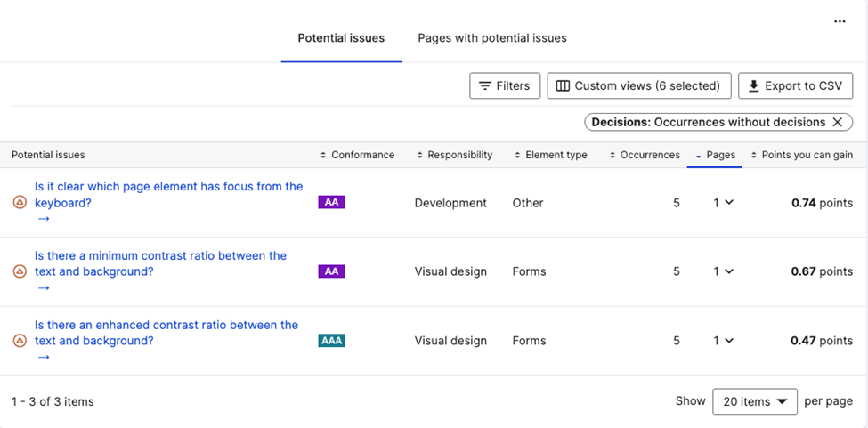This screenshot has height=428, width=868.
Task: Expand pages list for keyboard focus row
Action: (724, 203)
